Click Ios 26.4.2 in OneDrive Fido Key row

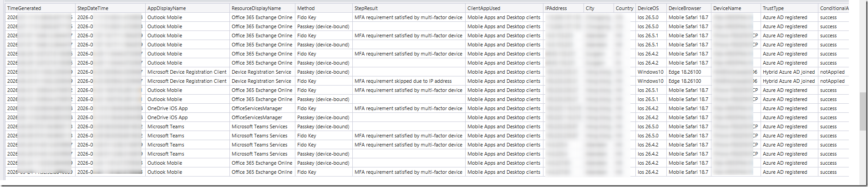tap(648, 108)
